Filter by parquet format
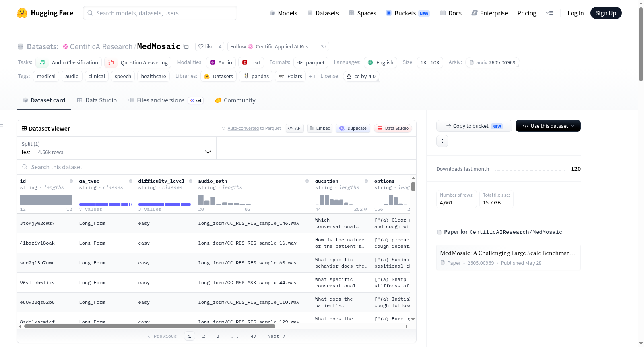 (311, 62)
